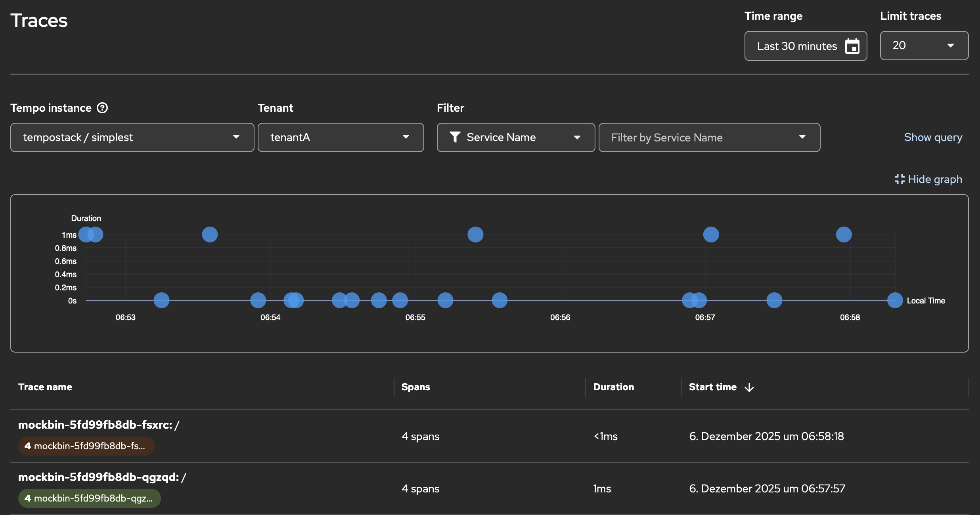Screen dimensions: 980x515
Task: Open the Tempo instance dropdown showing tempostack / simplest
Action: (x=132, y=137)
